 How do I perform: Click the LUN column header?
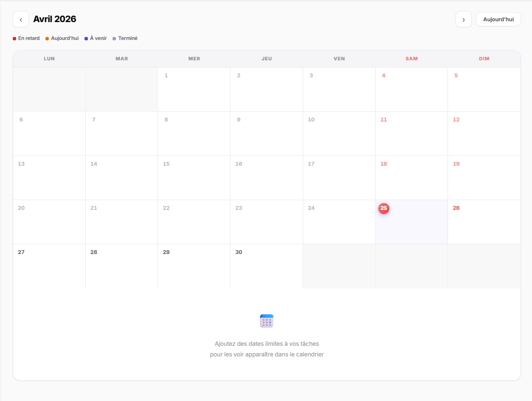(49, 59)
